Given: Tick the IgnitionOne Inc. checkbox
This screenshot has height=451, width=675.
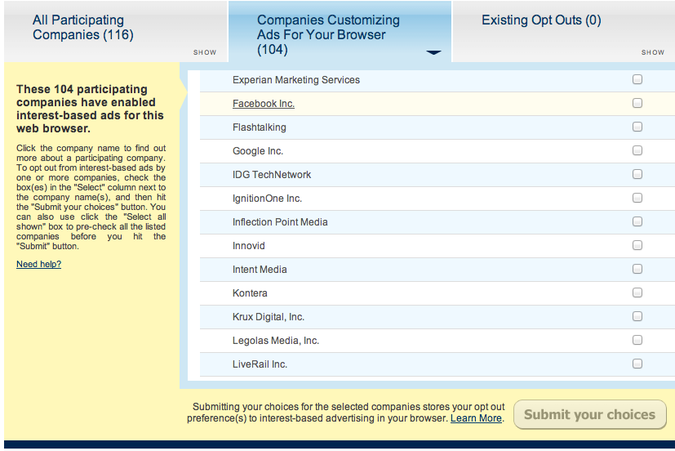Looking at the screenshot, I should tap(637, 198).
